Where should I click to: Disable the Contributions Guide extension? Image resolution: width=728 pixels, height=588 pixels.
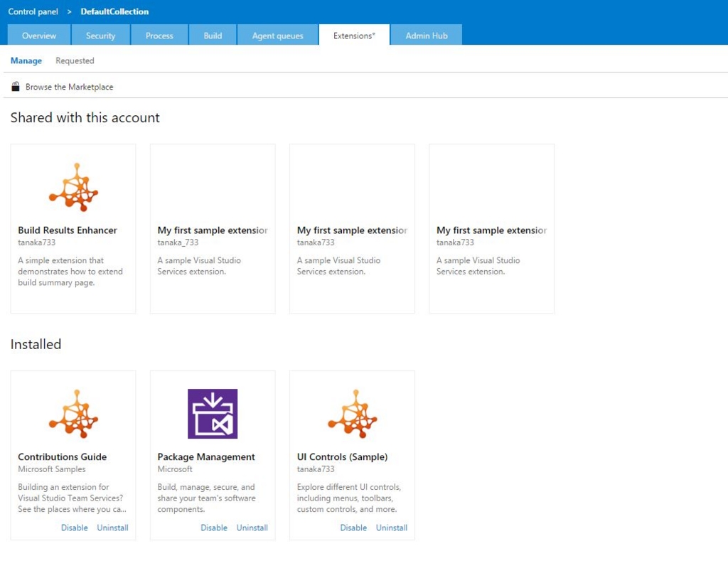74,528
